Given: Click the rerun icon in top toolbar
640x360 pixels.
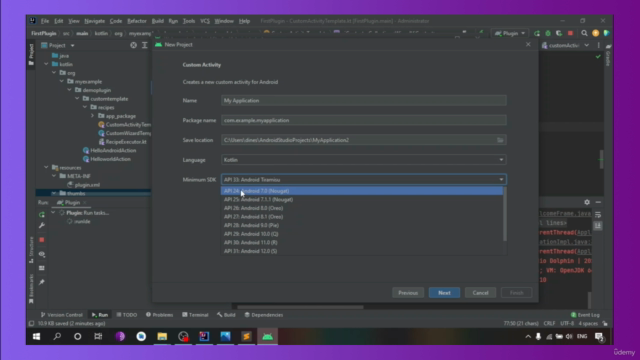Looking at the screenshot, I should tap(537, 33).
